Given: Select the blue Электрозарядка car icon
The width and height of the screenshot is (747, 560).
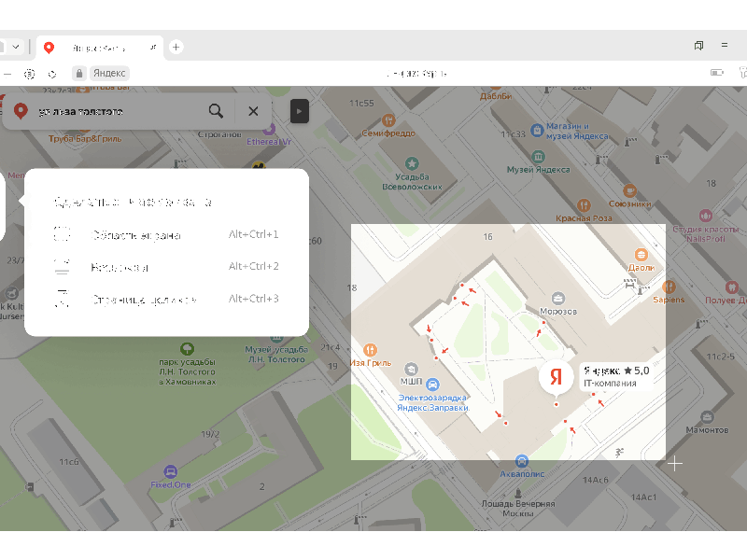Looking at the screenshot, I should point(432,385).
